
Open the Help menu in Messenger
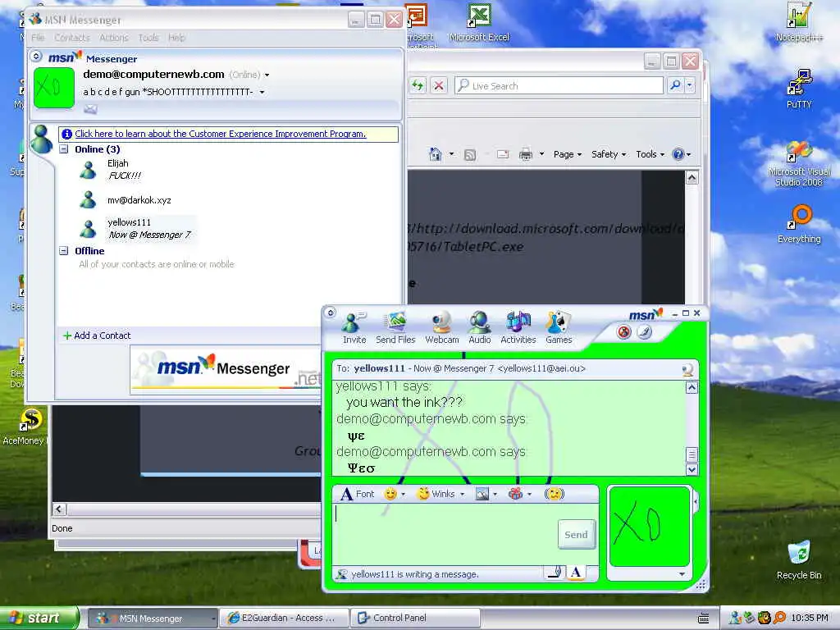click(x=176, y=38)
